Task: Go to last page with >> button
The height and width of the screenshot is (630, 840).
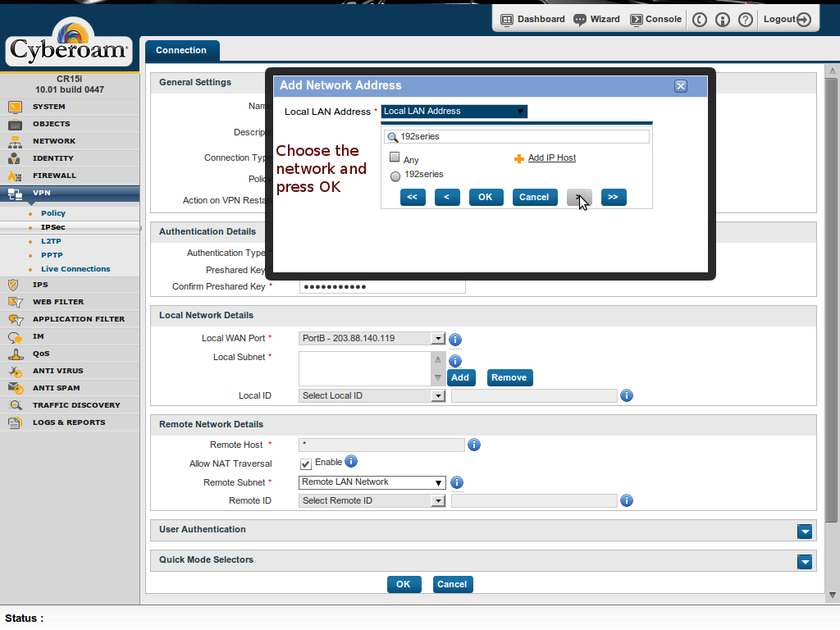Action: 614,197
